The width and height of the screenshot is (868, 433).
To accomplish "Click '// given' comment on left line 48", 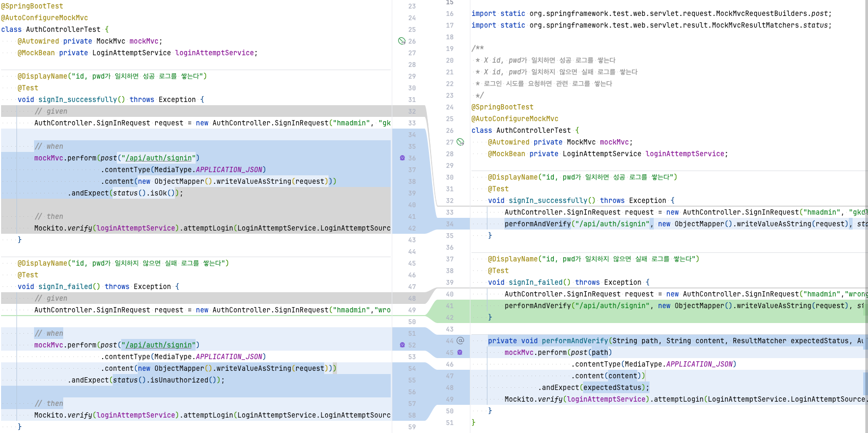I will pyautogui.click(x=51, y=298).
